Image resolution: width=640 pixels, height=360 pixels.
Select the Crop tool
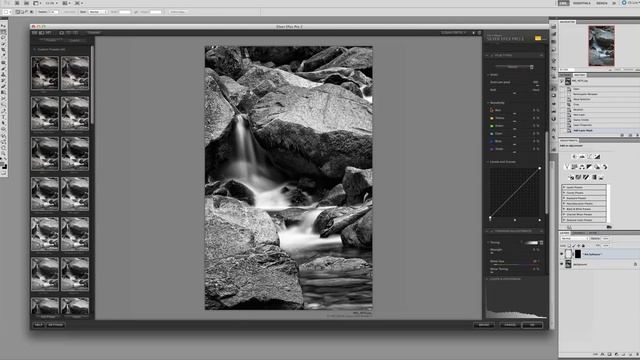4,49
